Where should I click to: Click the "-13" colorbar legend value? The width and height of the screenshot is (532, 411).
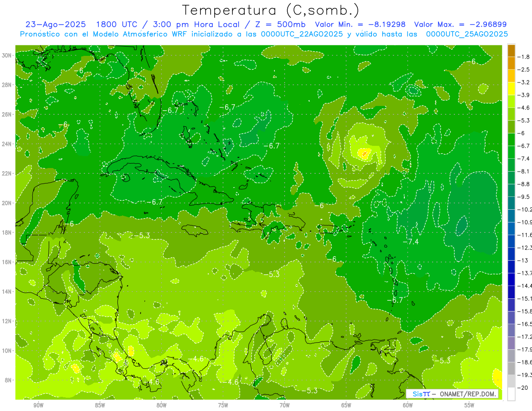point(523,260)
